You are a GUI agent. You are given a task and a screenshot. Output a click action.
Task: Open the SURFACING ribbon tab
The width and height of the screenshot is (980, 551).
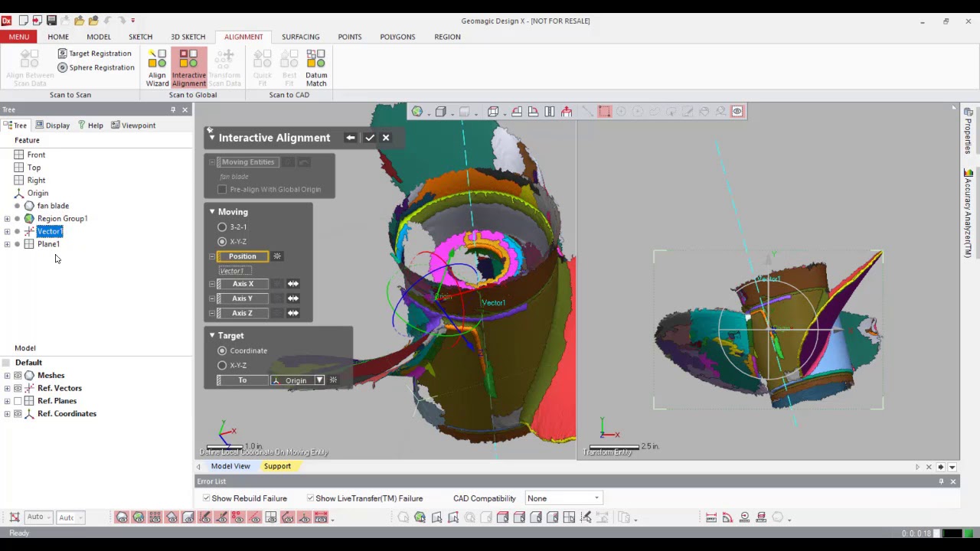[300, 37]
